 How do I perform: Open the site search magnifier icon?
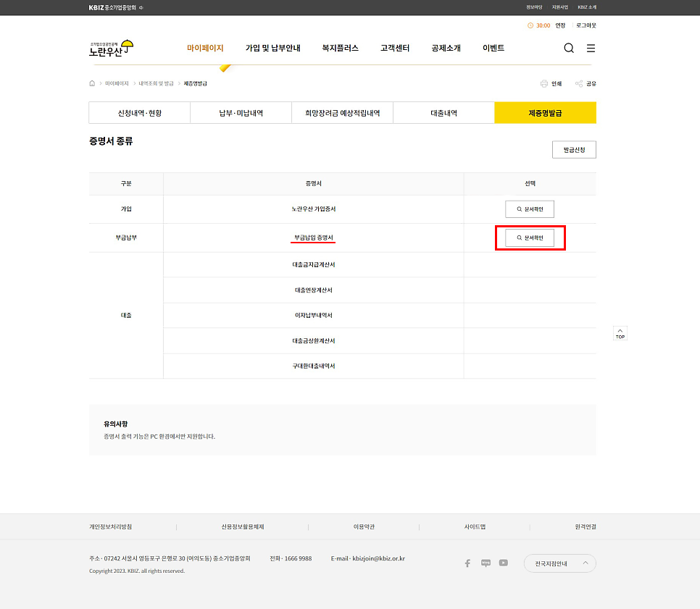click(569, 49)
